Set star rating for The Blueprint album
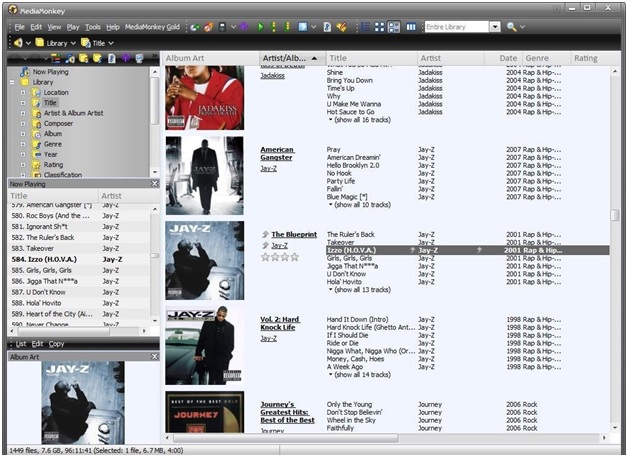 [279, 257]
